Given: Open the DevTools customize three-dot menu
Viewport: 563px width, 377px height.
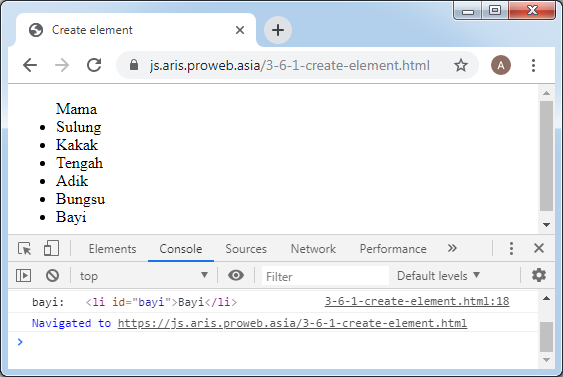Looking at the screenshot, I should [511, 248].
